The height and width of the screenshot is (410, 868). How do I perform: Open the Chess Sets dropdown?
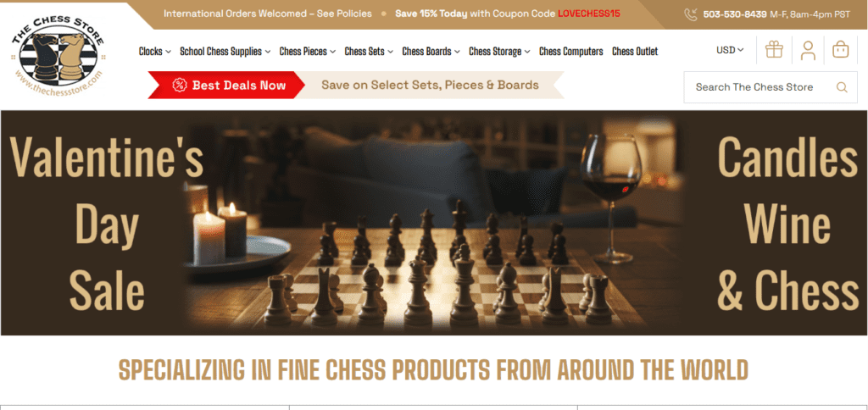(x=369, y=52)
